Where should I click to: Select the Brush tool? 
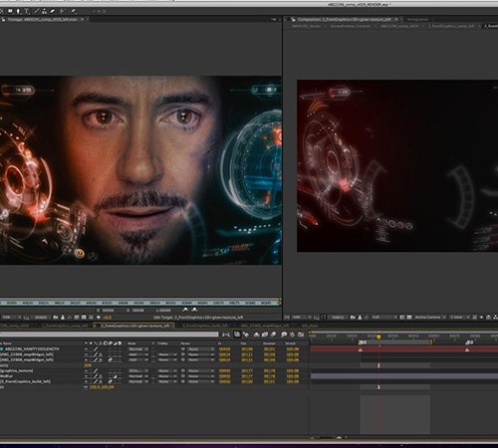coord(36,12)
